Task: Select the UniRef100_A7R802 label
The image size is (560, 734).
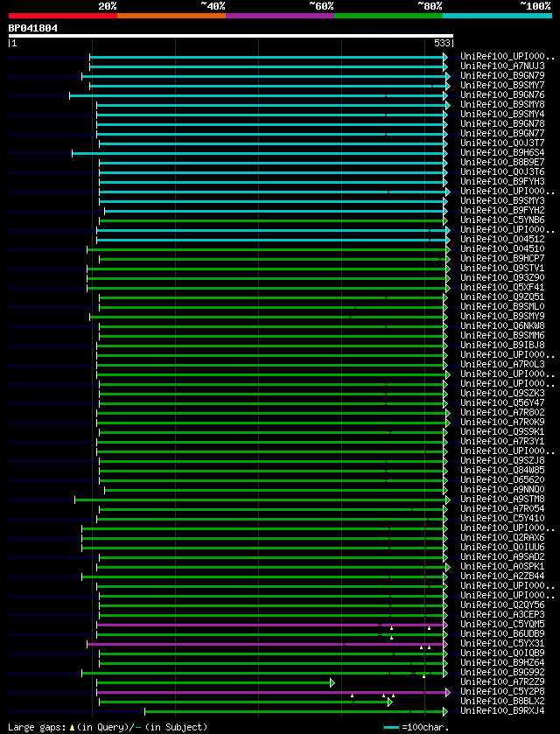Action: 502,412
